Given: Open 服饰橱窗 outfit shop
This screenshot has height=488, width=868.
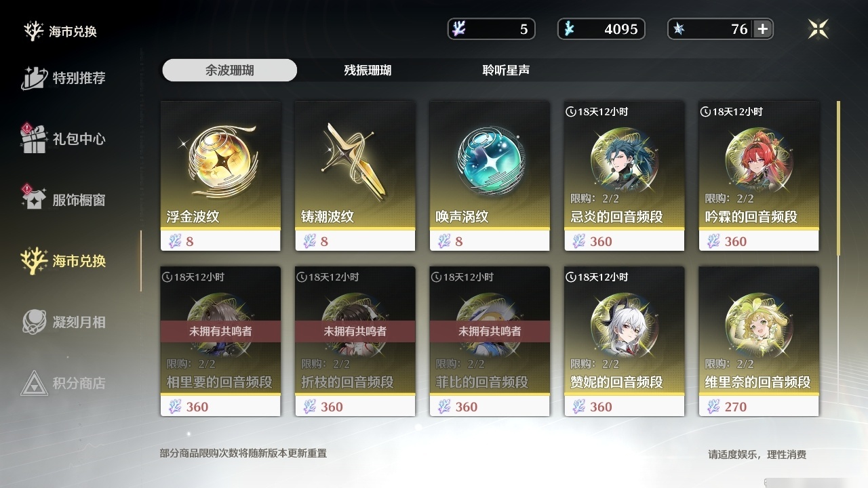Looking at the screenshot, I should click(x=63, y=200).
